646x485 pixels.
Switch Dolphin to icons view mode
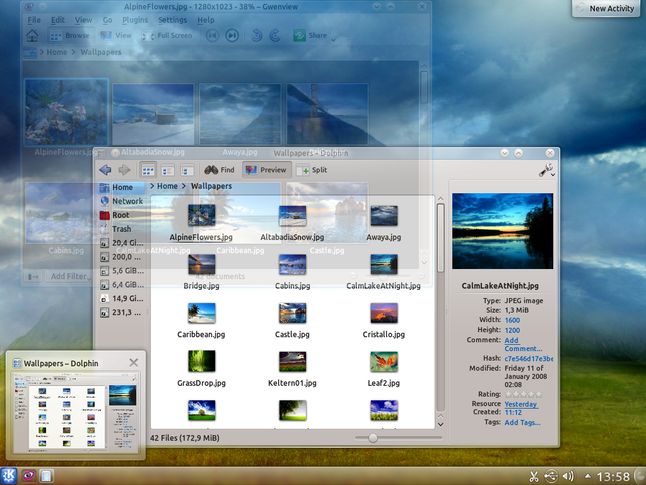tap(148, 170)
